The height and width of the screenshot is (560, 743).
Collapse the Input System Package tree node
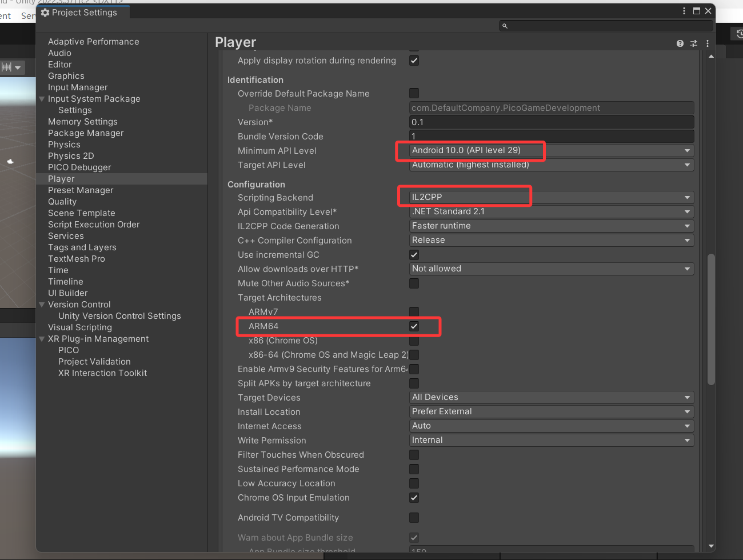(x=42, y=99)
